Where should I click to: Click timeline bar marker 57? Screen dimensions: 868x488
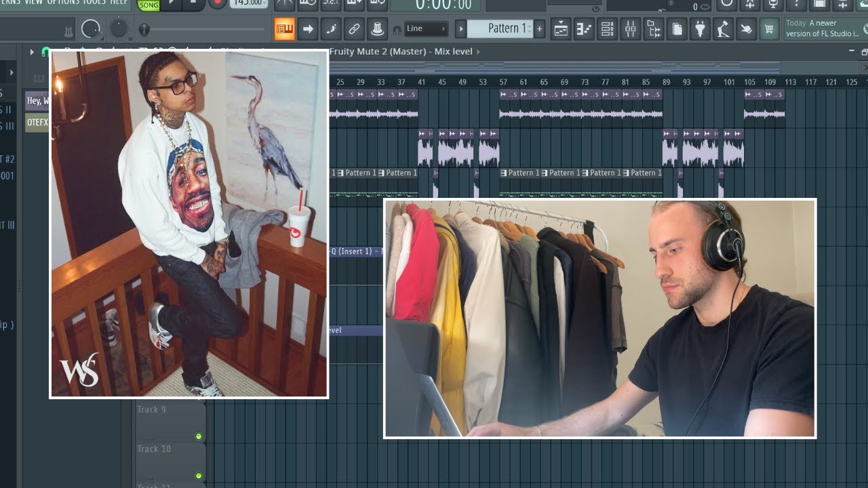click(x=503, y=82)
